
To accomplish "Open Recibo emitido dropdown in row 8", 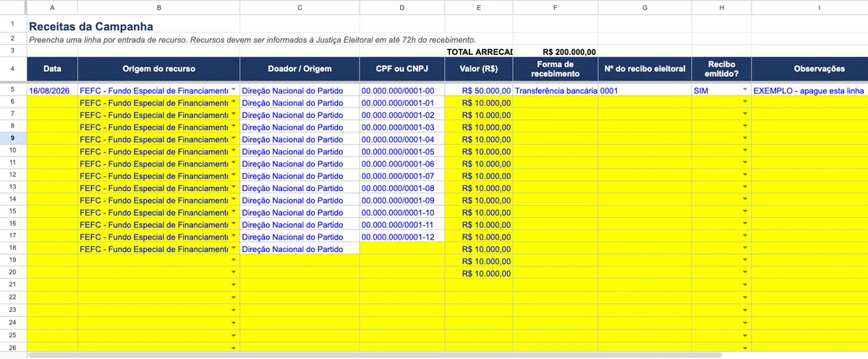I will coord(745,127).
